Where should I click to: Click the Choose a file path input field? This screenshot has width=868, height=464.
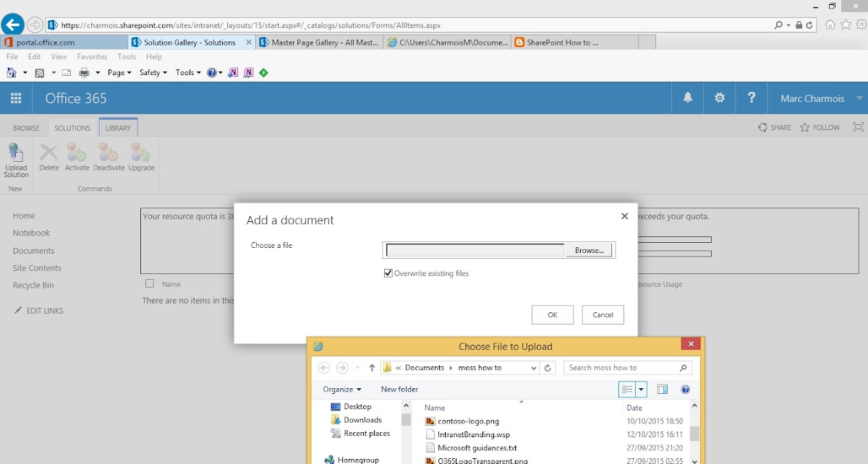(475, 250)
